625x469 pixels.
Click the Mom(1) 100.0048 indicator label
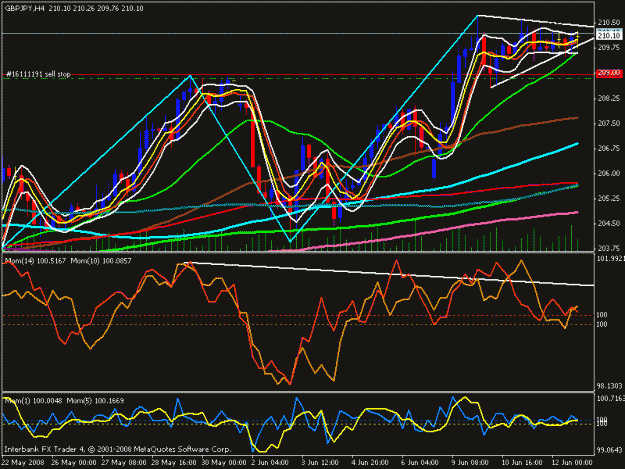pos(33,401)
